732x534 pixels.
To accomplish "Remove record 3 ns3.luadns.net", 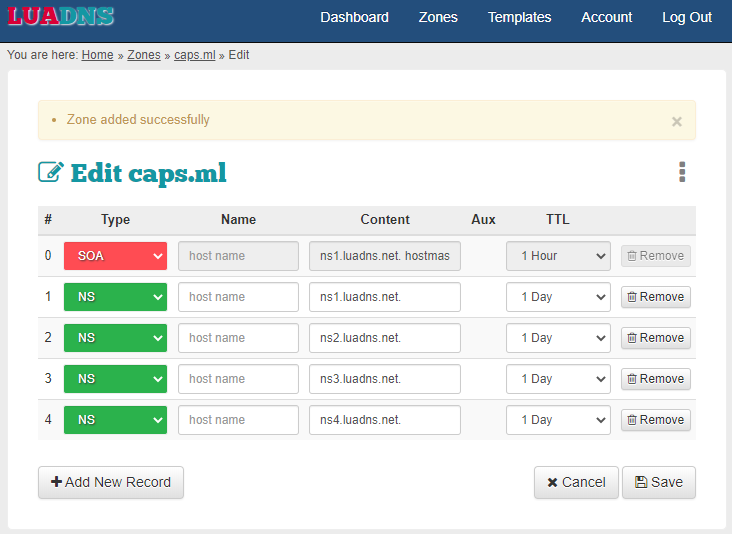I will 655,379.
